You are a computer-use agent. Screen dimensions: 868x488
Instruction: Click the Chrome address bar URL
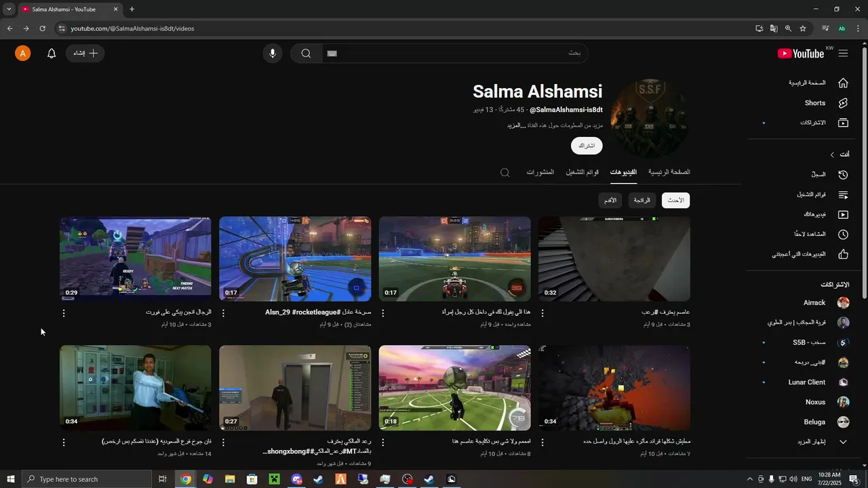133,28
